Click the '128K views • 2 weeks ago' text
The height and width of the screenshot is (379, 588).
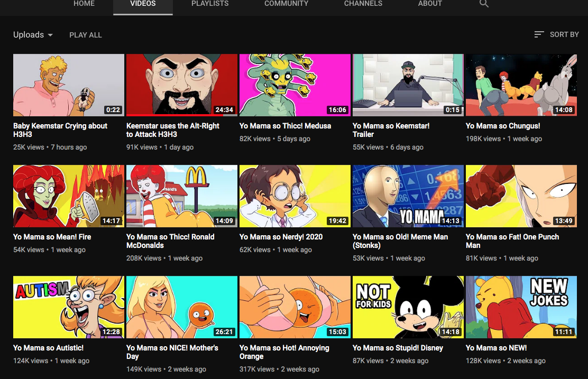pyautogui.click(x=506, y=360)
